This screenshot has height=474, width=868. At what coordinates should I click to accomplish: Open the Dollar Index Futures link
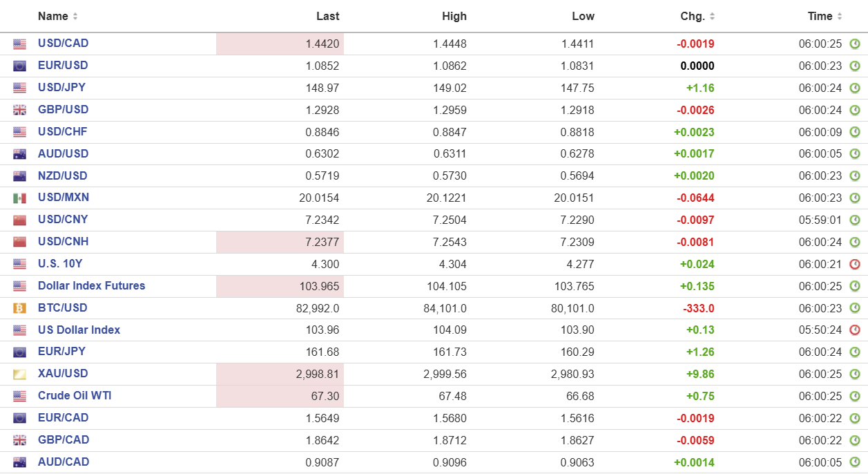91,285
